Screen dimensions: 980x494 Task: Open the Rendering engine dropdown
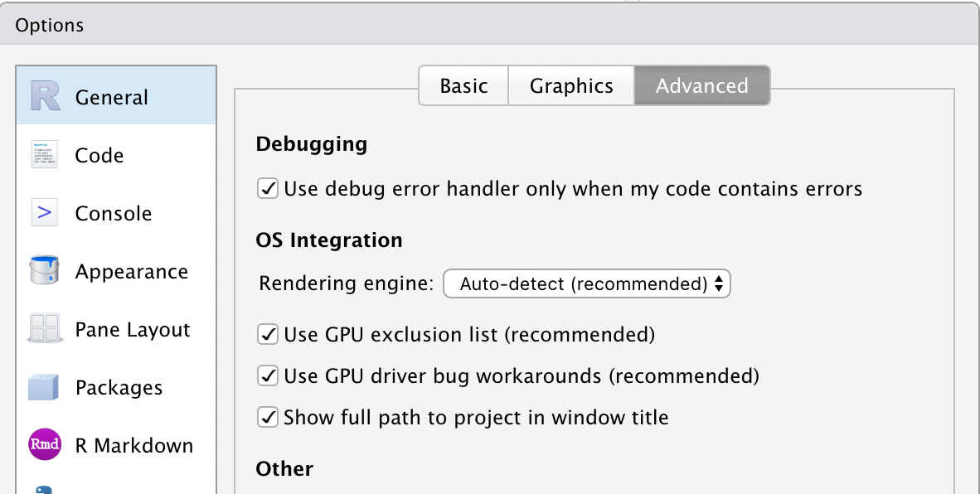click(x=586, y=283)
